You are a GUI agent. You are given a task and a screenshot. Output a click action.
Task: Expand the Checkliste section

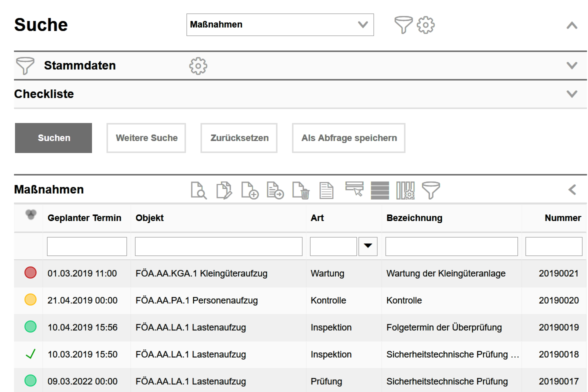coord(571,94)
